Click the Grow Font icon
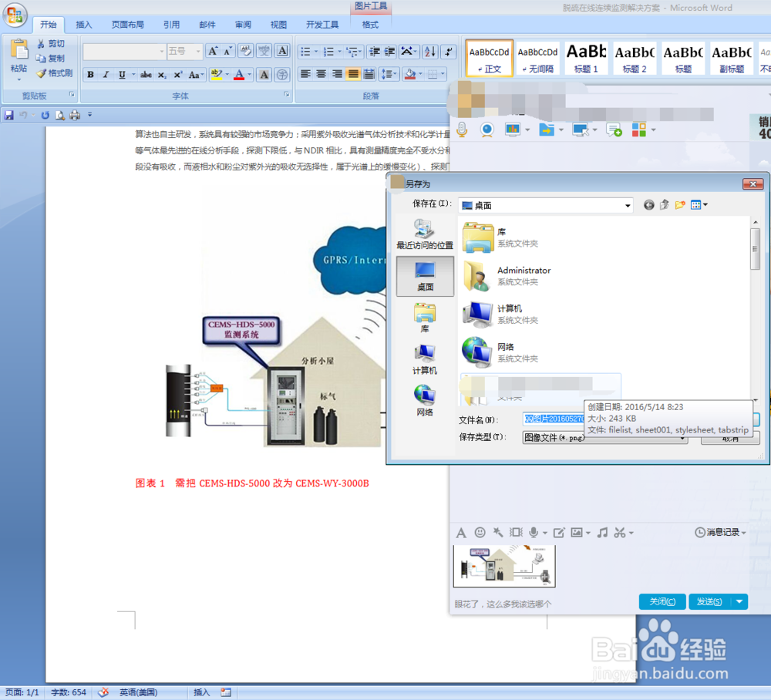The width and height of the screenshot is (771, 700). (213, 51)
